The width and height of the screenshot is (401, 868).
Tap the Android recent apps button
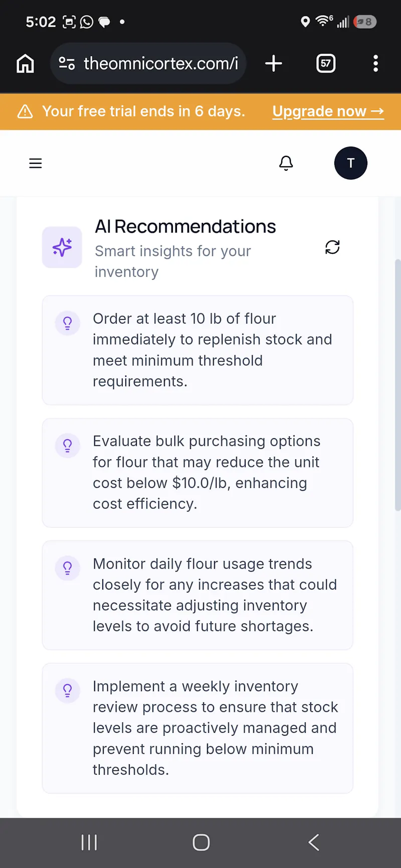click(x=89, y=842)
